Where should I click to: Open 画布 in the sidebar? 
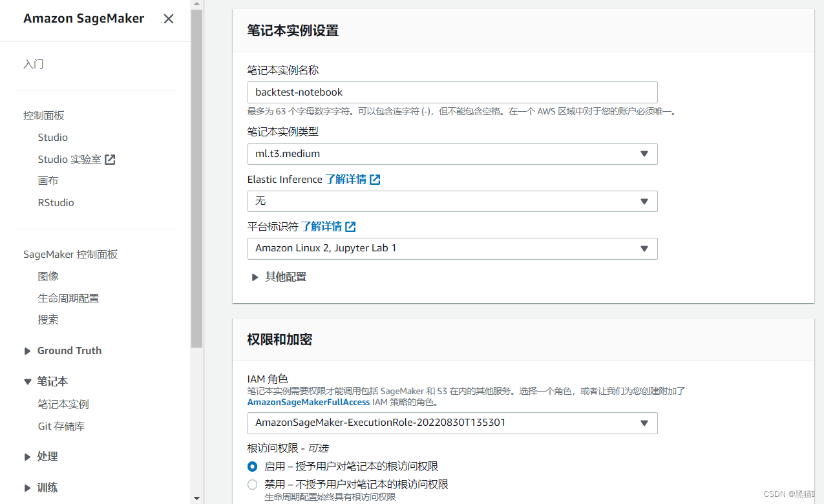48,181
